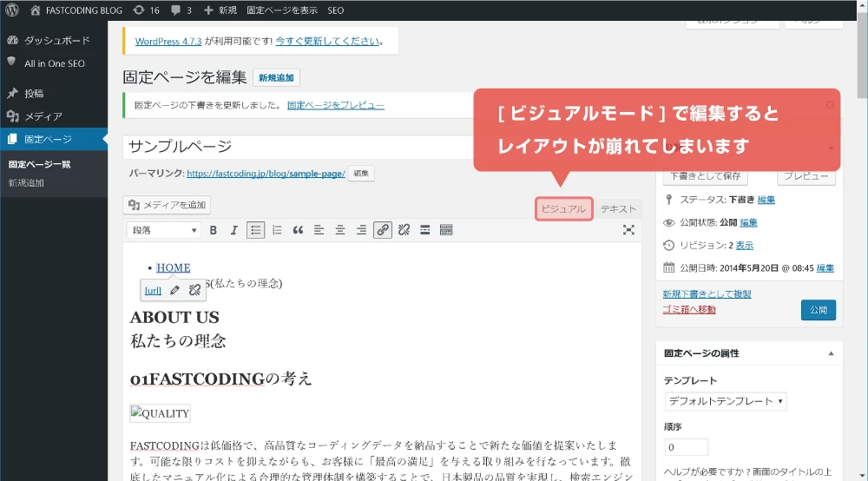
Task: Open SEO menu in admin bar
Action: coord(335,10)
